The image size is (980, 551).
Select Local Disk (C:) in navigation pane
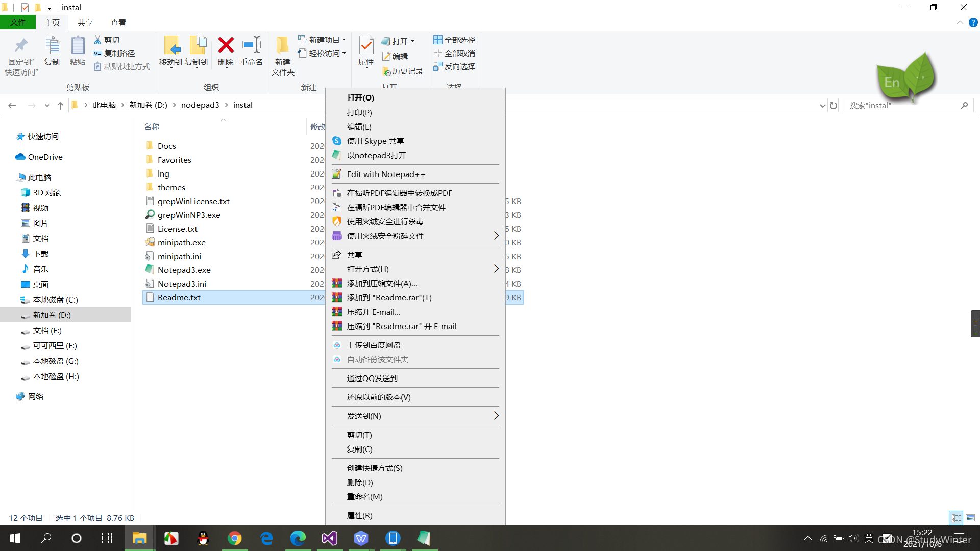coord(55,299)
